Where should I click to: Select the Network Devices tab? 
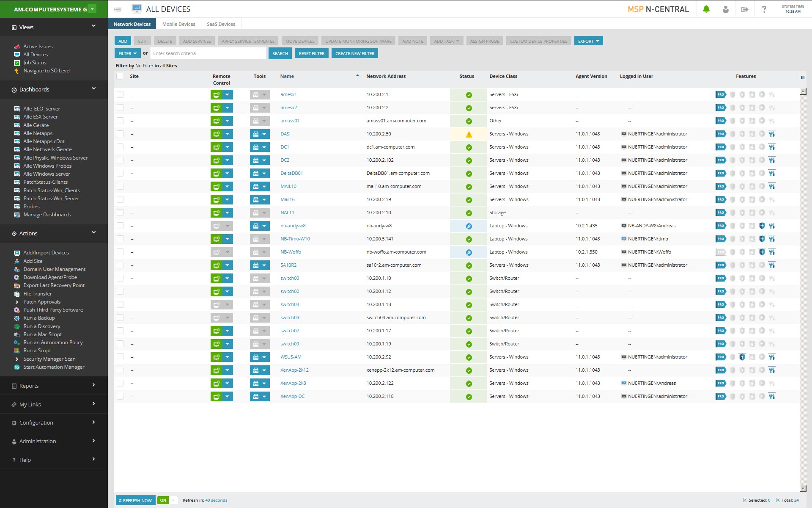point(132,24)
